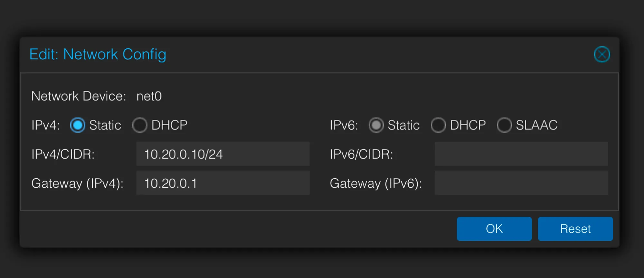
Task: Enable DHCP for IPv6
Action: pyautogui.click(x=439, y=125)
